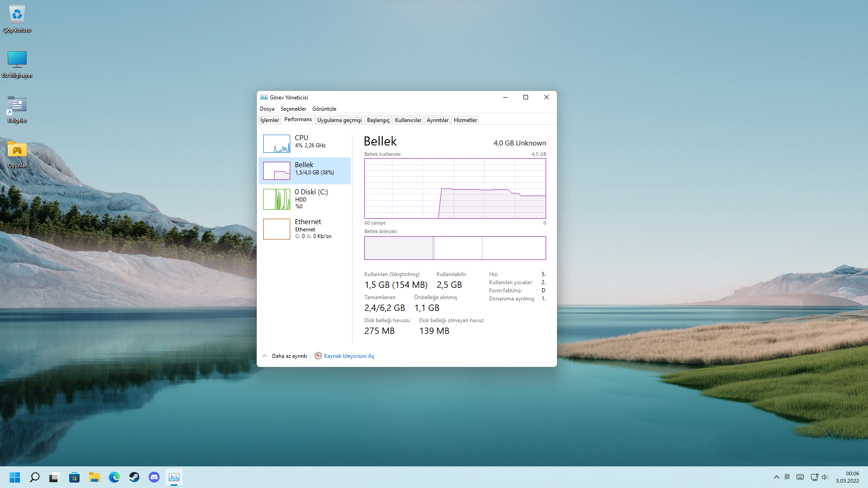Launch Discord from the taskbar

[154, 477]
